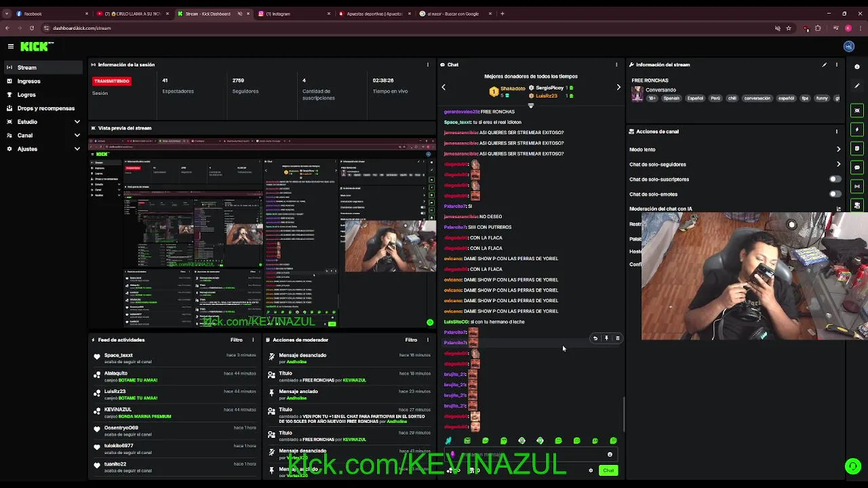The image size is (868, 488).
Task: Open options menu of Información de la sesión
Action: 427,65
